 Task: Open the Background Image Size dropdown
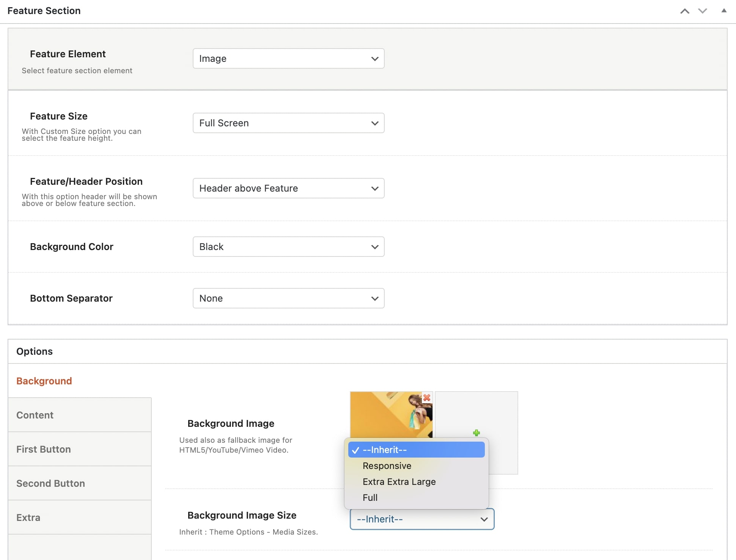click(421, 519)
